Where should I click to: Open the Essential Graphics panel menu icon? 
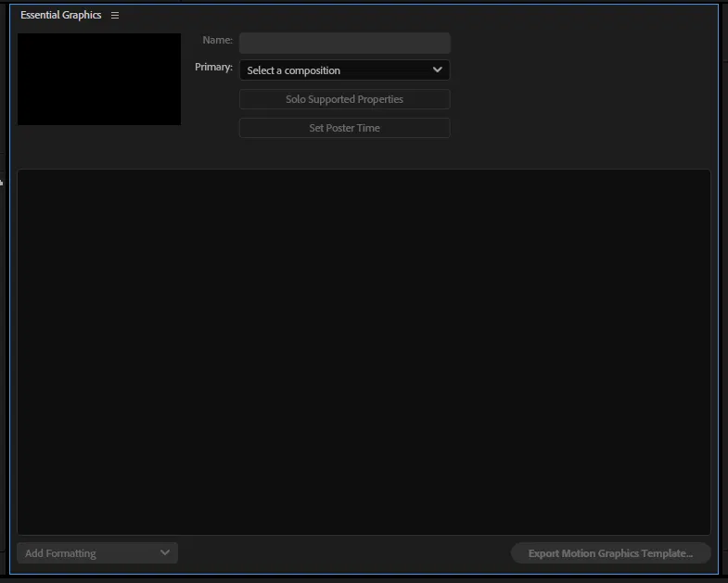pyautogui.click(x=115, y=16)
